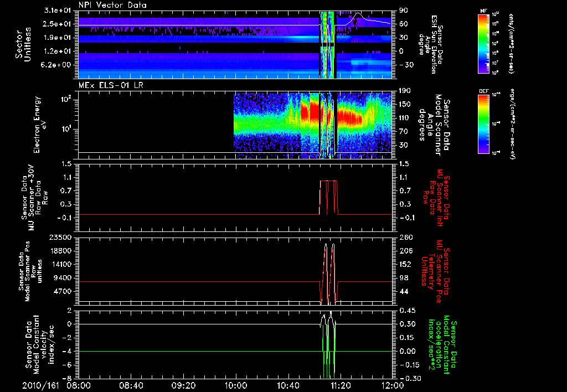Click the DEF rainbow color bar
The image size is (567, 392).
[483, 124]
